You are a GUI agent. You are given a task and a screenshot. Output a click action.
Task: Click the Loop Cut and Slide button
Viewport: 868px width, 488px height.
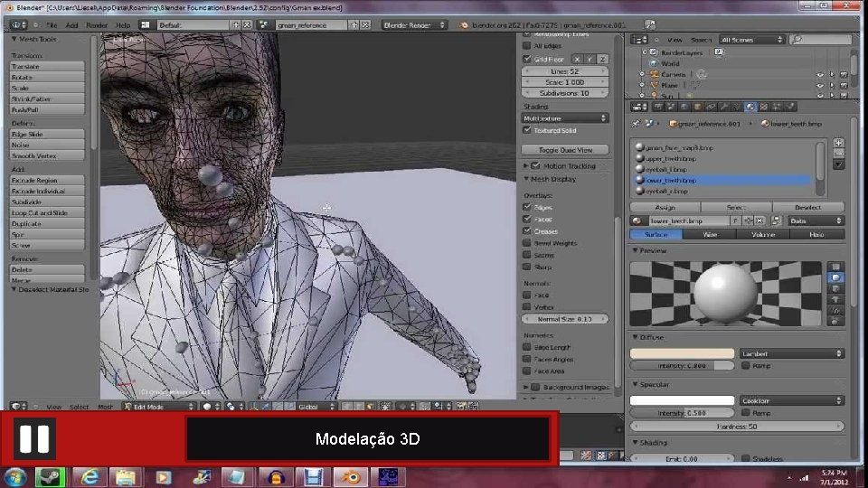pyautogui.click(x=47, y=213)
